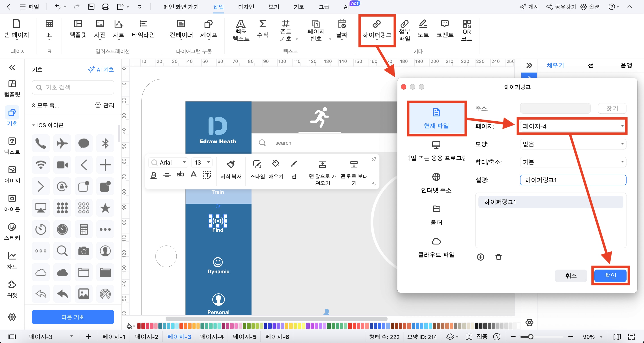Click 다른 기호 to browse more symbols
The width and height of the screenshot is (644, 343).
pyautogui.click(x=73, y=317)
